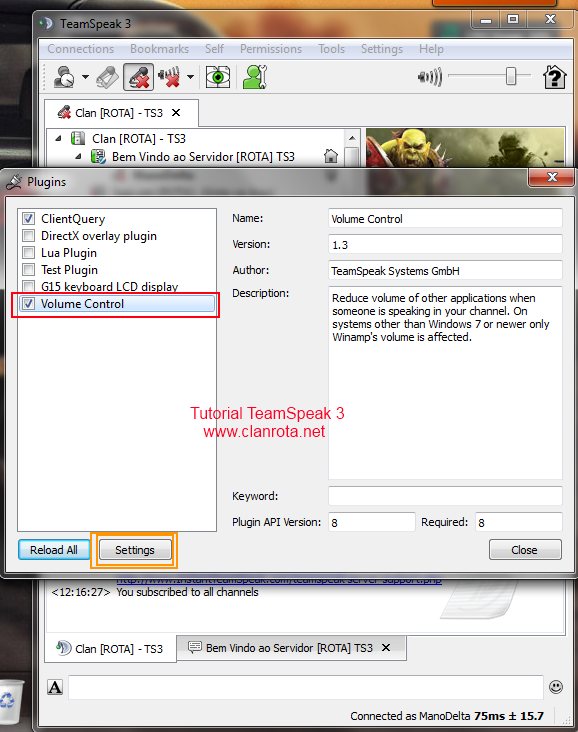This screenshot has height=732, width=578.
Task: Select the ClientQuery plugin label in the list
Action: click(x=73, y=219)
